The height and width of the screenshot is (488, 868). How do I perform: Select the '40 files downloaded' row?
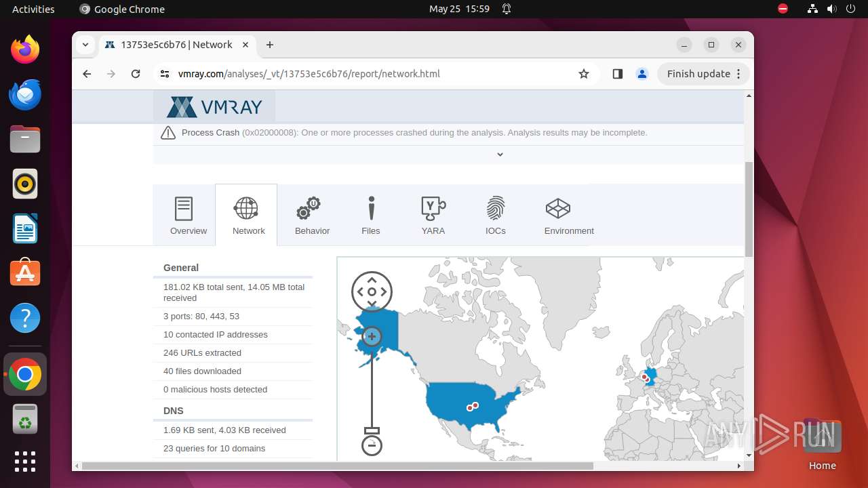coord(233,371)
